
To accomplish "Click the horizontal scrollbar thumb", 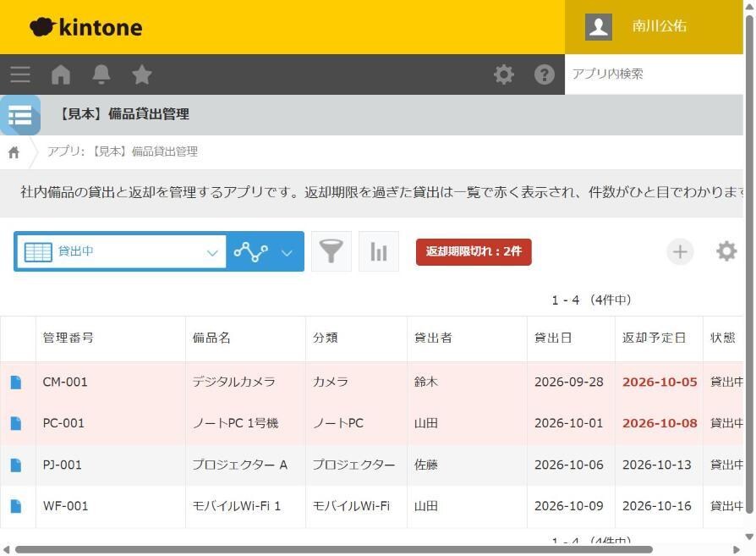I will click(x=334, y=550).
